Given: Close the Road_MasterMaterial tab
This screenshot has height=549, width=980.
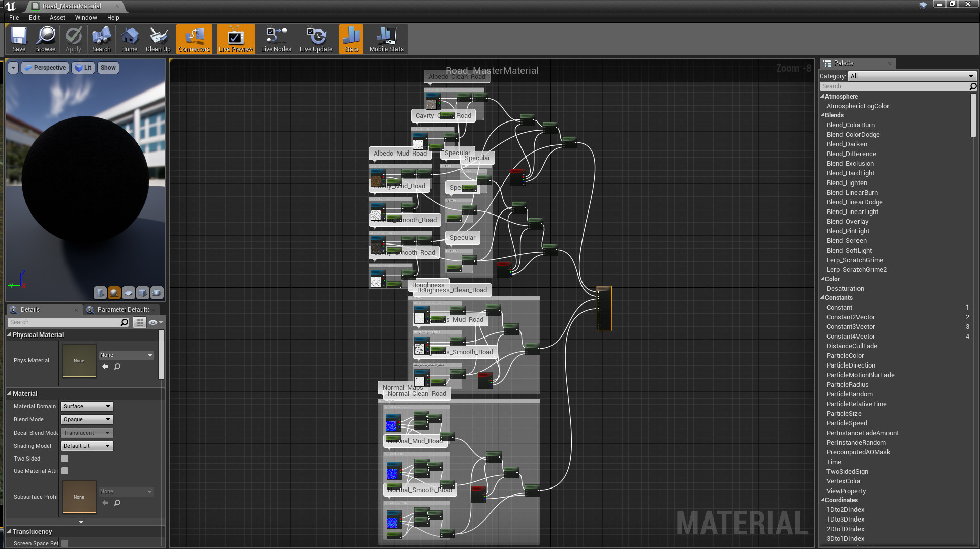Looking at the screenshot, I should [117, 6].
